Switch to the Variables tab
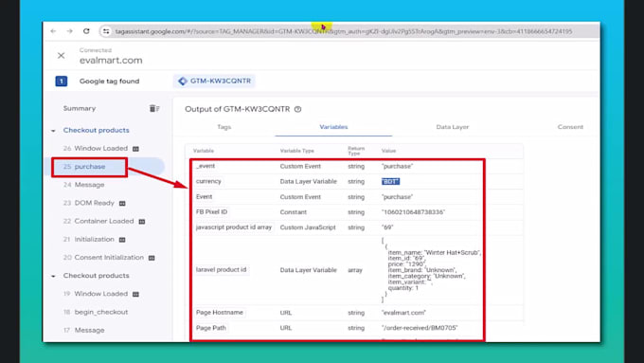The height and width of the screenshot is (363, 644). pos(333,127)
